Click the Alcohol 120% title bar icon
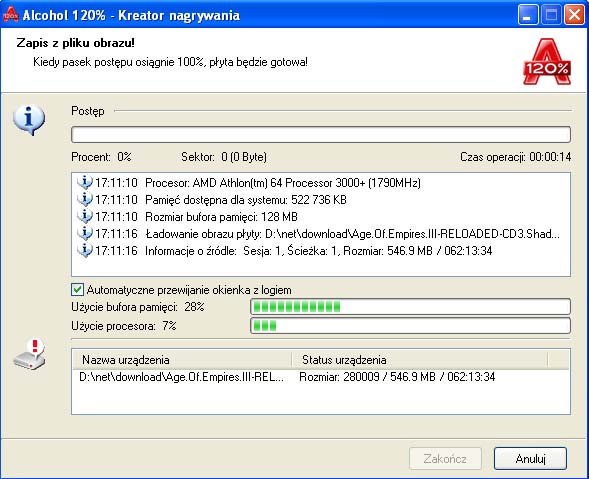 click(x=11, y=15)
